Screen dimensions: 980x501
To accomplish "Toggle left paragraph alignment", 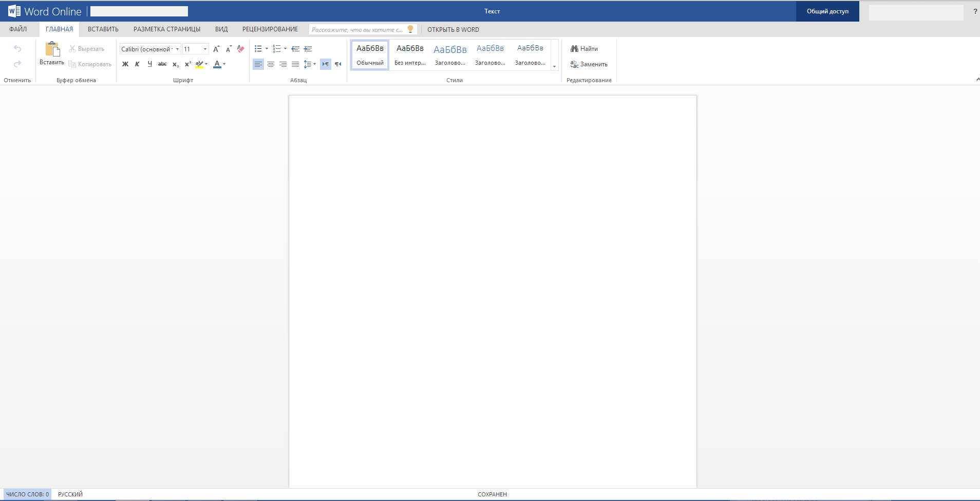I will pyautogui.click(x=258, y=64).
